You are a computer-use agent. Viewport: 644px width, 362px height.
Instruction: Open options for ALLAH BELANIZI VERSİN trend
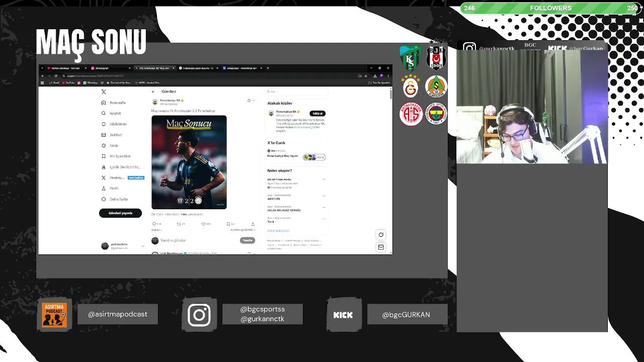tap(324, 207)
